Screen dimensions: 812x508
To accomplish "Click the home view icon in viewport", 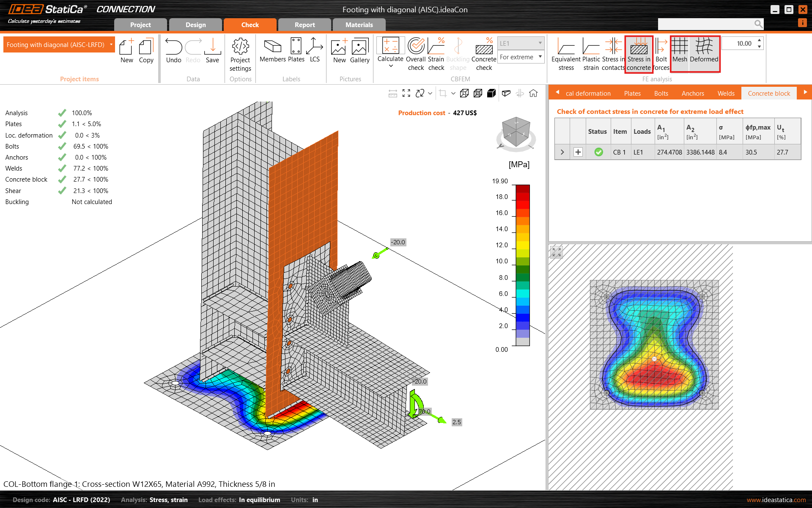I will pyautogui.click(x=533, y=94).
